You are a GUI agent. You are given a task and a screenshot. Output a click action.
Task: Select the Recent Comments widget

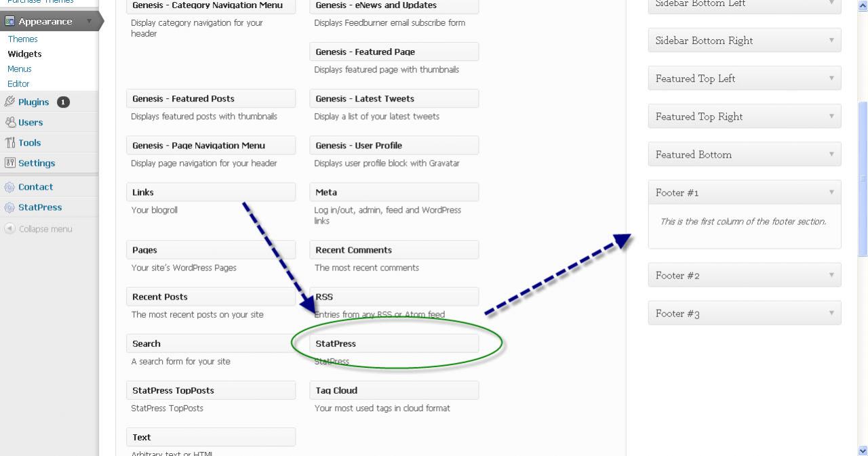[394, 249]
